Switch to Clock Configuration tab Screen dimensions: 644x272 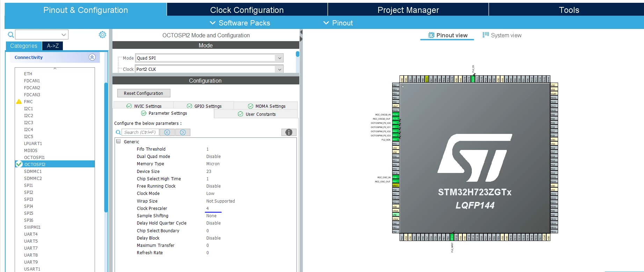coord(247,10)
